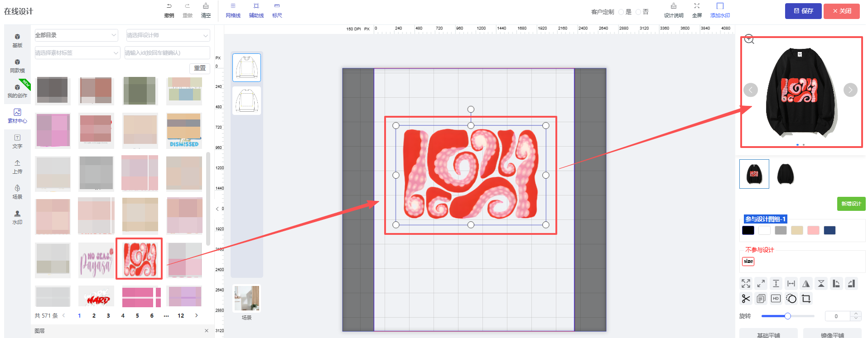Image resolution: width=868 pixels, height=338 pixels.
Task: Select the crop tool icon
Action: (x=806, y=299)
